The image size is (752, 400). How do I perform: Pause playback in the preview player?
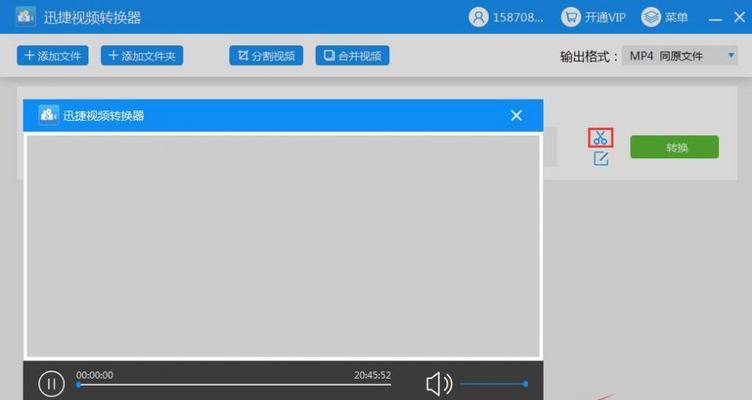pyautogui.click(x=51, y=384)
